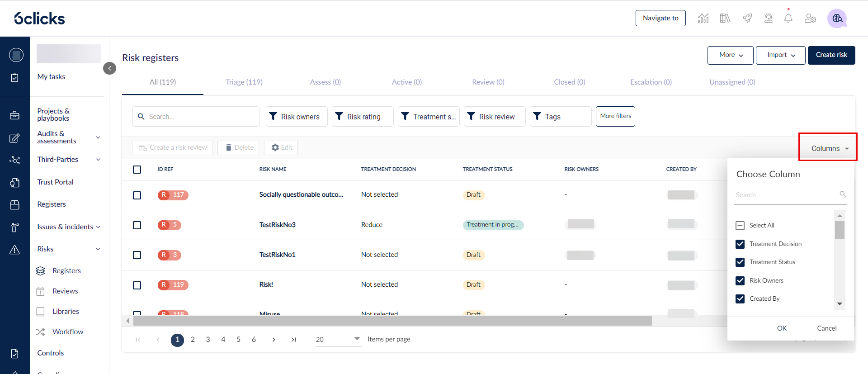Open the Columns dropdown
Screen dimensions: 868x374
pyautogui.click(x=830, y=148)
